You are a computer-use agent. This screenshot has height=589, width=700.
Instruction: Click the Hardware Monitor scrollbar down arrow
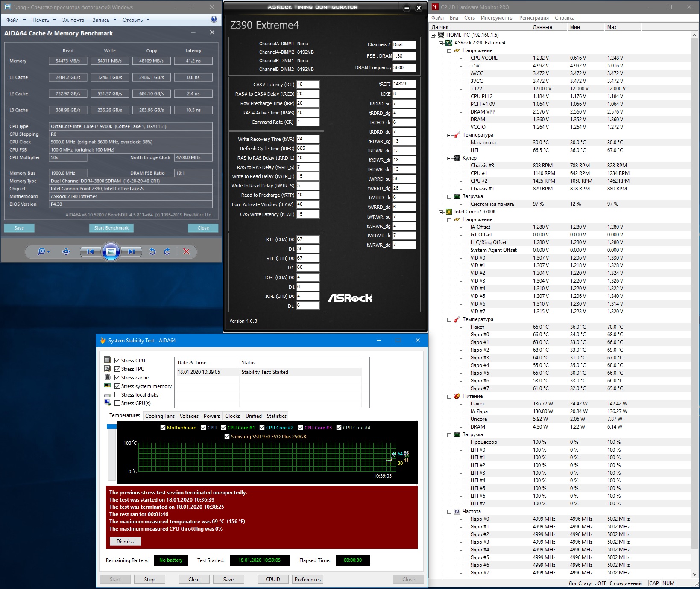click(695, 574)
